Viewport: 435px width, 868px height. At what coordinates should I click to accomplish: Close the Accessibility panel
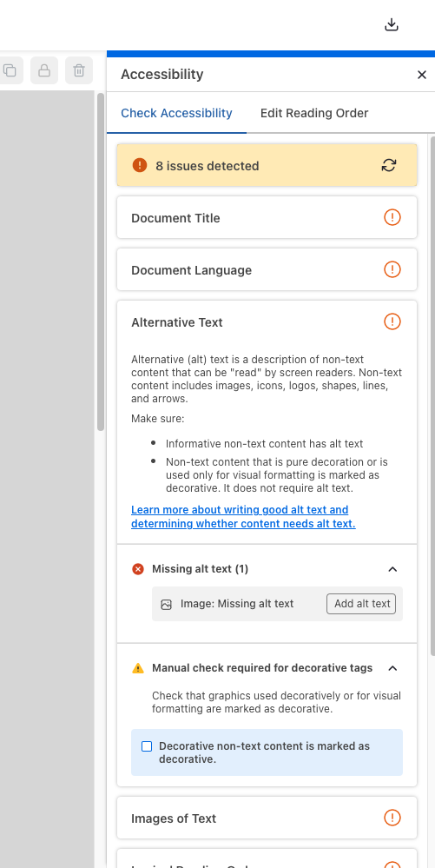click(422, 75)
